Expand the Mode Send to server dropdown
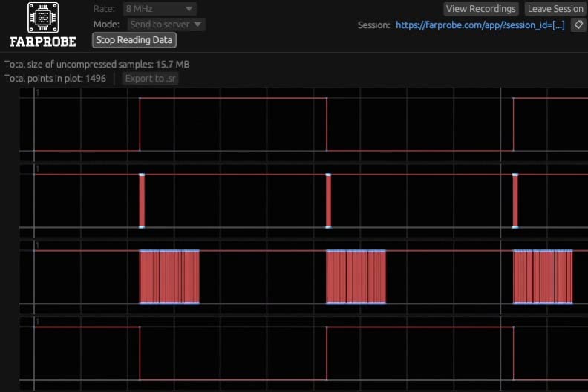Viewport: 588px width, 392px height. (x=166, y=24)
